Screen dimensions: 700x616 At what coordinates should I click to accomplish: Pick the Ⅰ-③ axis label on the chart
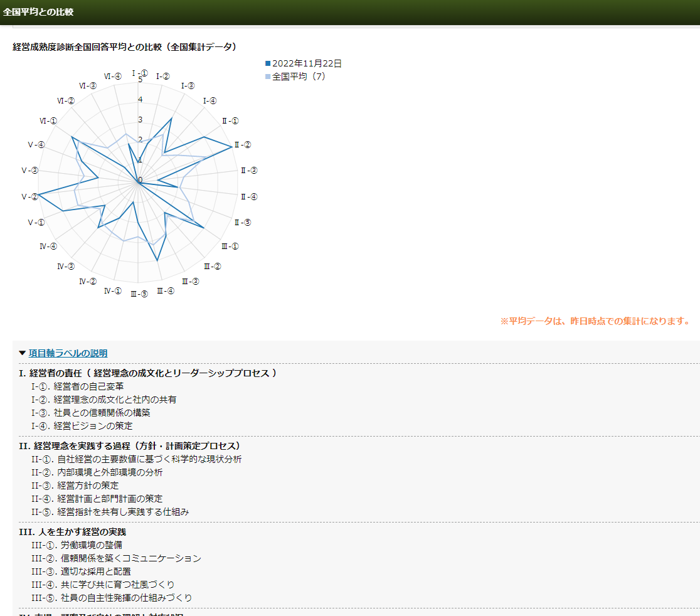point(188,86)
